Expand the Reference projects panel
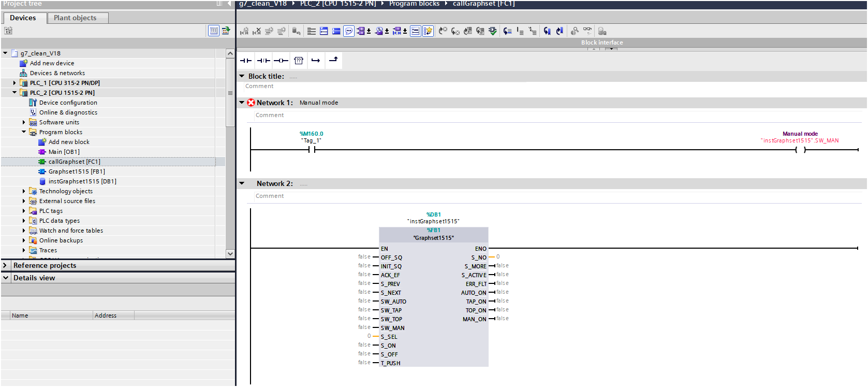 [5, 265]
